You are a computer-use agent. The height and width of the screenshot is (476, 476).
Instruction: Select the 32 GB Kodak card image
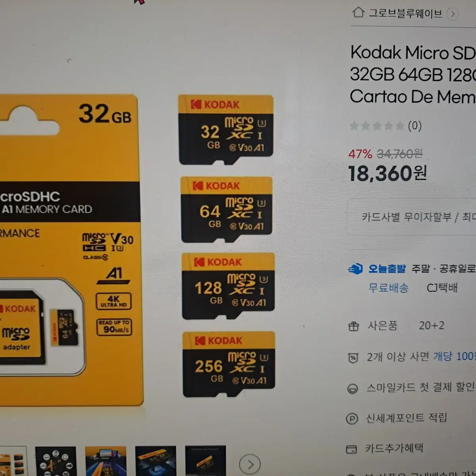(x=226, y=129)
